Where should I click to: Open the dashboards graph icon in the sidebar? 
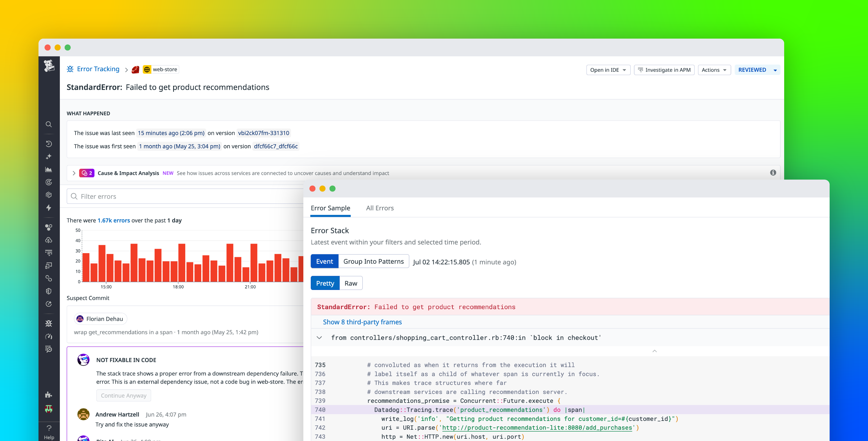coord(49,169)
